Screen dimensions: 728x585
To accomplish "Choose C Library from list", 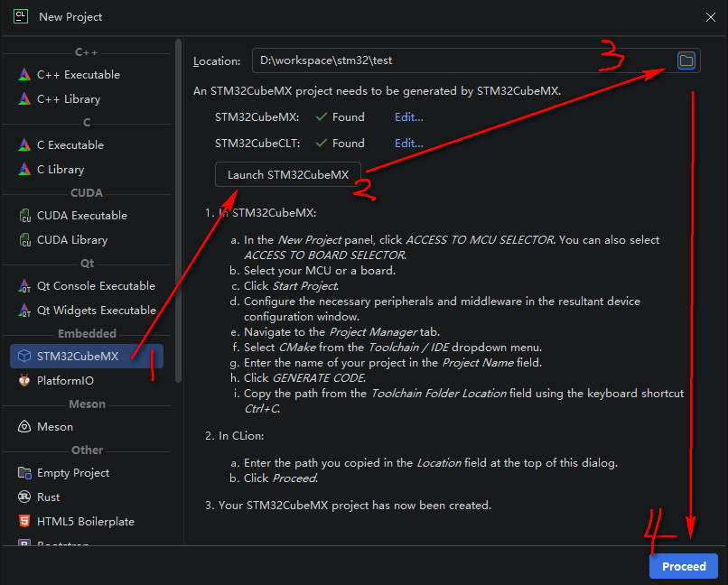I will pos(87,170).
